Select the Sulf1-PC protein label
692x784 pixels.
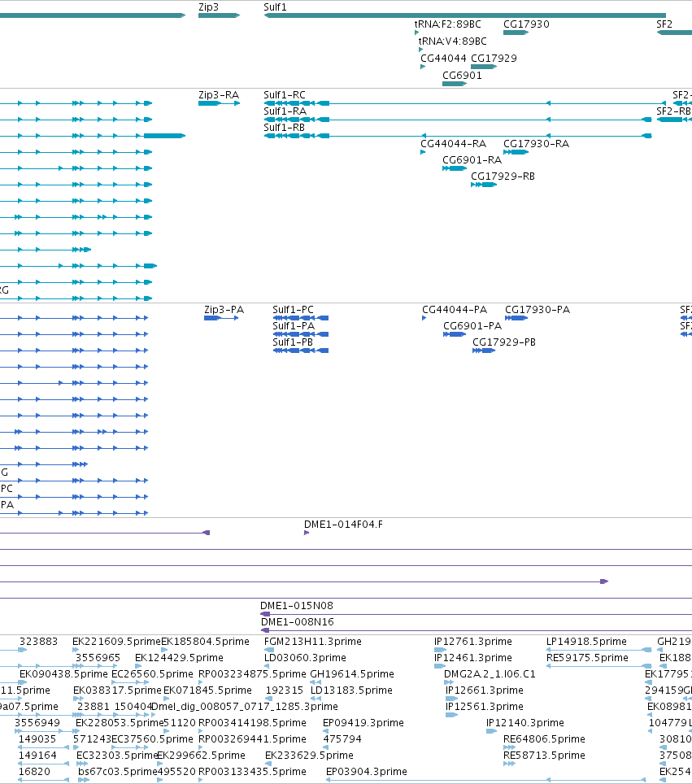tap(293, 310)
